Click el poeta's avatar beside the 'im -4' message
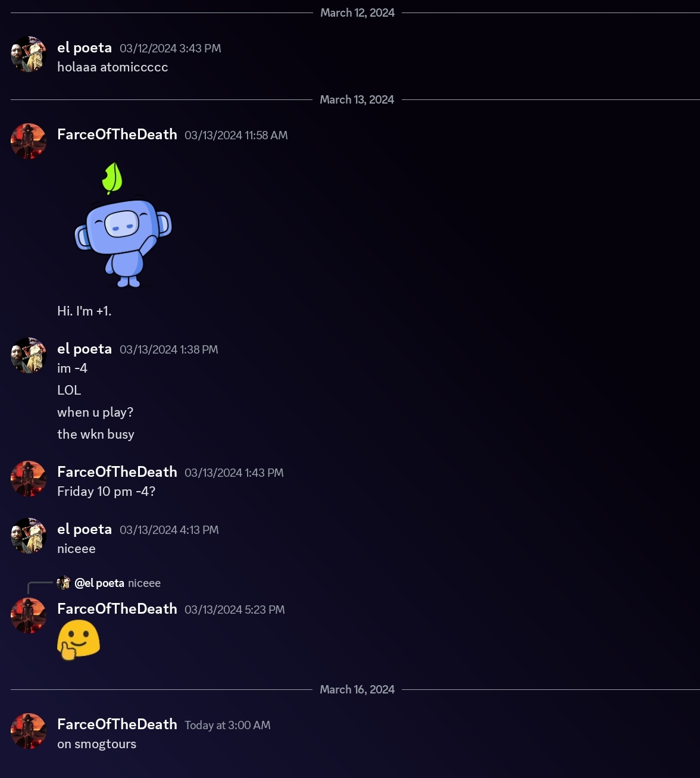 point(29,355)
